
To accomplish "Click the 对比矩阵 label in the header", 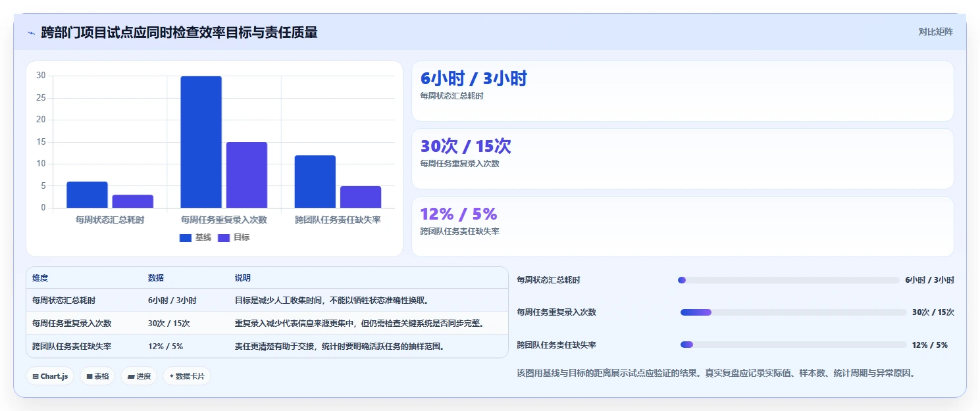I will (x=935, y=32).
